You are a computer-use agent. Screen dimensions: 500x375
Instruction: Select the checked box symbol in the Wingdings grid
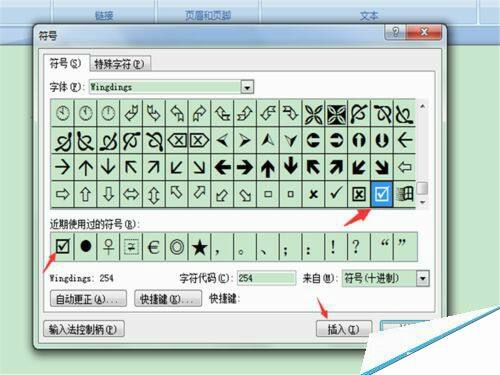[x=382, y=194]
